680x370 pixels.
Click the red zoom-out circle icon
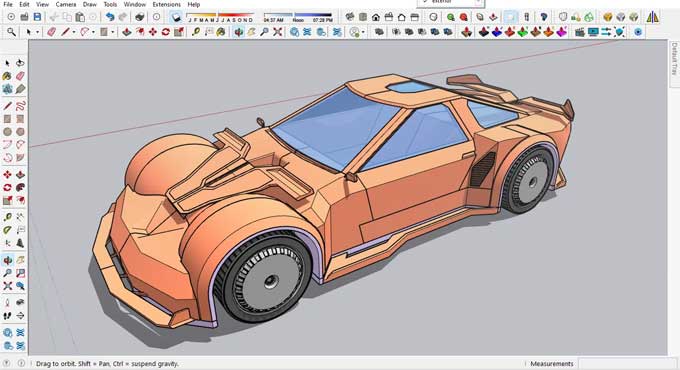tap(464, 17)
